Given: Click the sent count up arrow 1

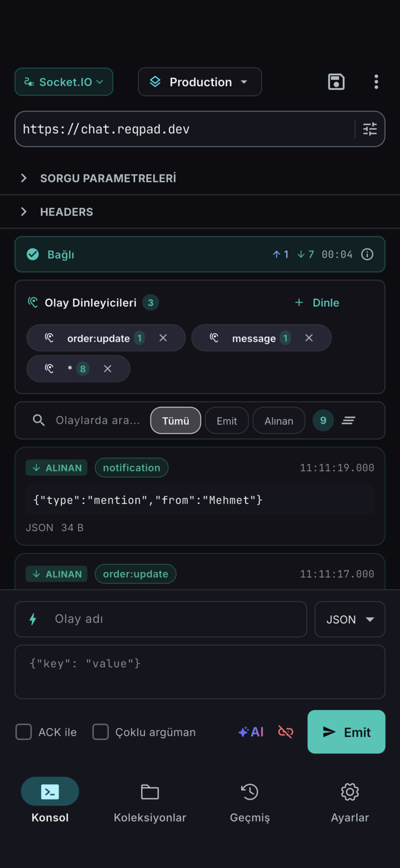Looking at the screenshot, I should [x=281, y=254].
